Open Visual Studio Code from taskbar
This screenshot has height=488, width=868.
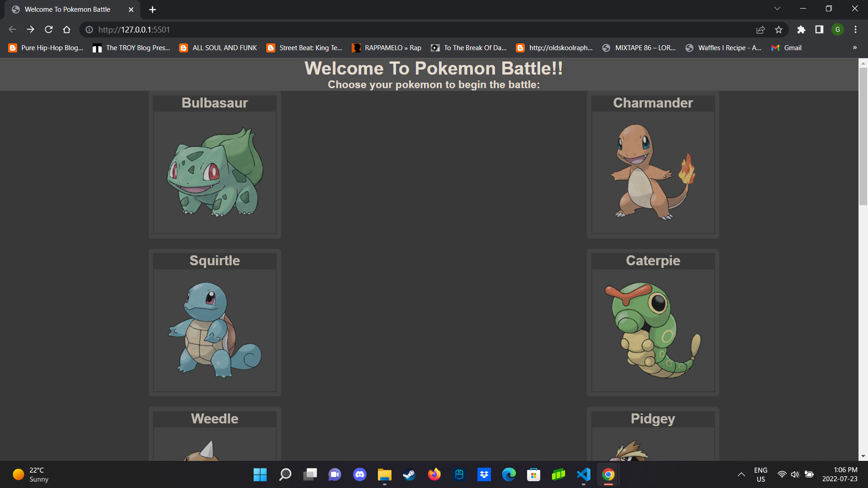[583, 474]
